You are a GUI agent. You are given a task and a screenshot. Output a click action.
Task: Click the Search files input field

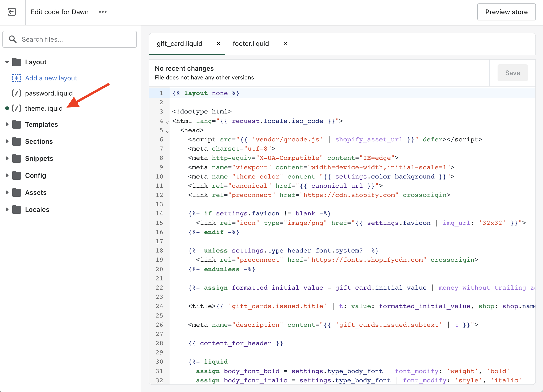click(x=70, y=39)
